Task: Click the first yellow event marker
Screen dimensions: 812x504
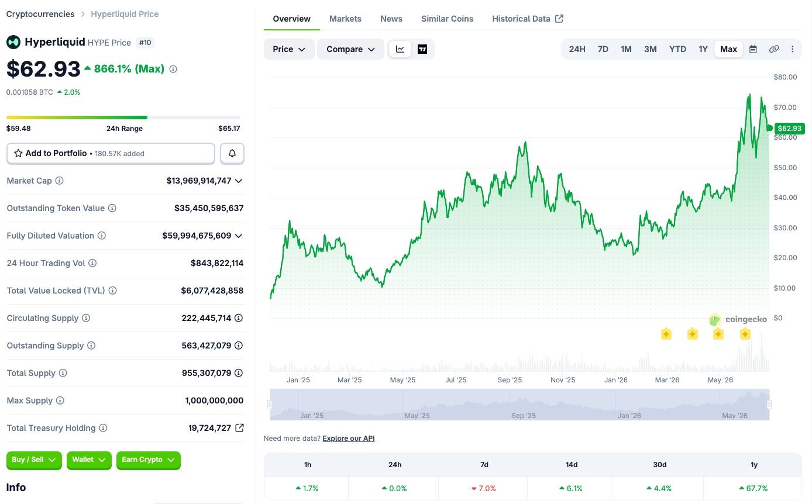Action: (666, 334)
